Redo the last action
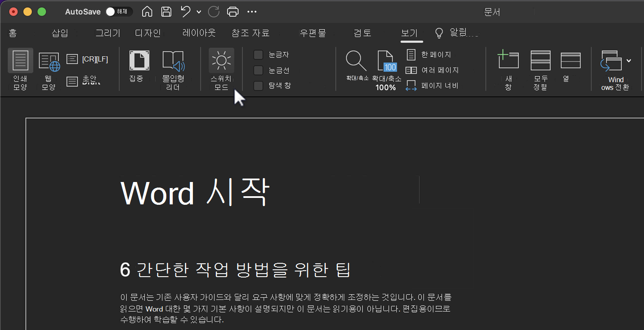This screenshot has height=330, width=644. pyautogui.click(x=214, y=12)
